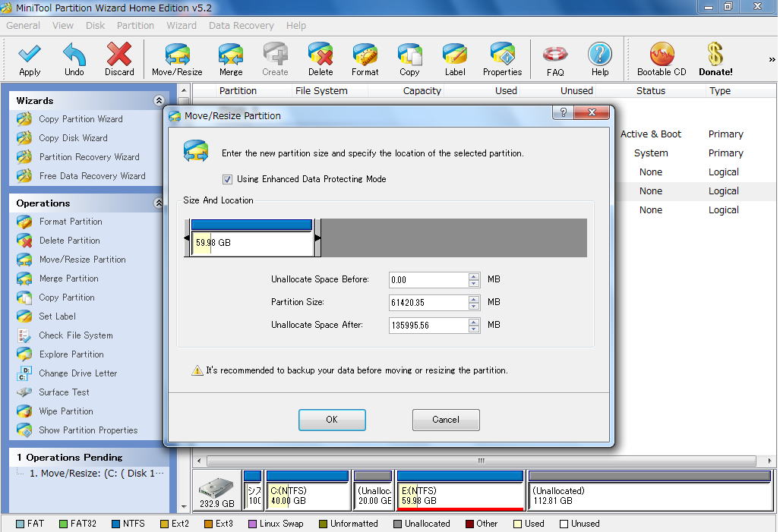This screenshot has width=780, height=532.
Task: Click the Unallocate Space After spinner arrows
Action: pos(474,325)
